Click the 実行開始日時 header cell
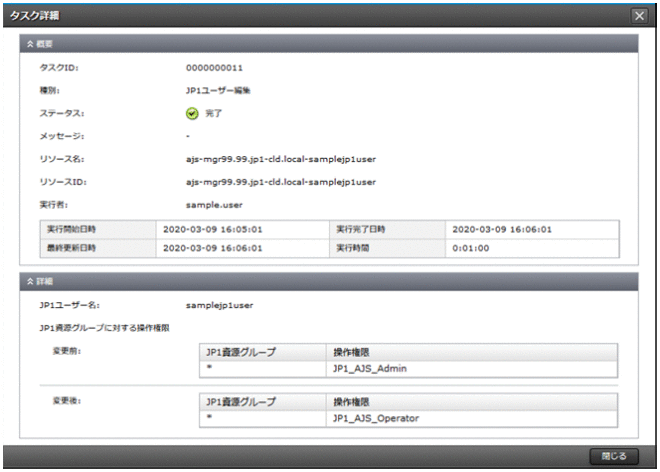This screenshot has height=472, width=660. (98, 229)
